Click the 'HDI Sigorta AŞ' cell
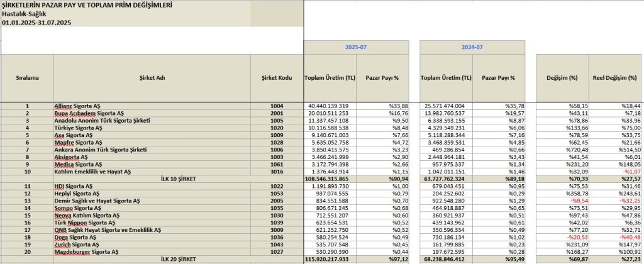 click(152, 186)
